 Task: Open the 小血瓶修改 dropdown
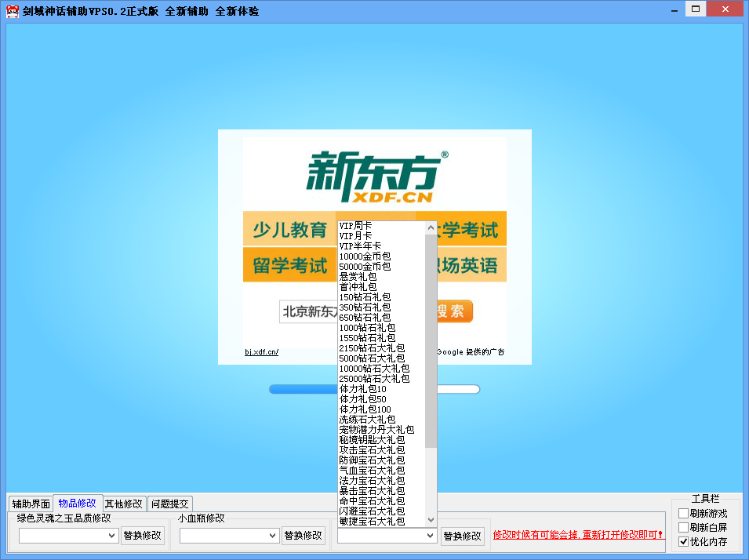point(273,536)
